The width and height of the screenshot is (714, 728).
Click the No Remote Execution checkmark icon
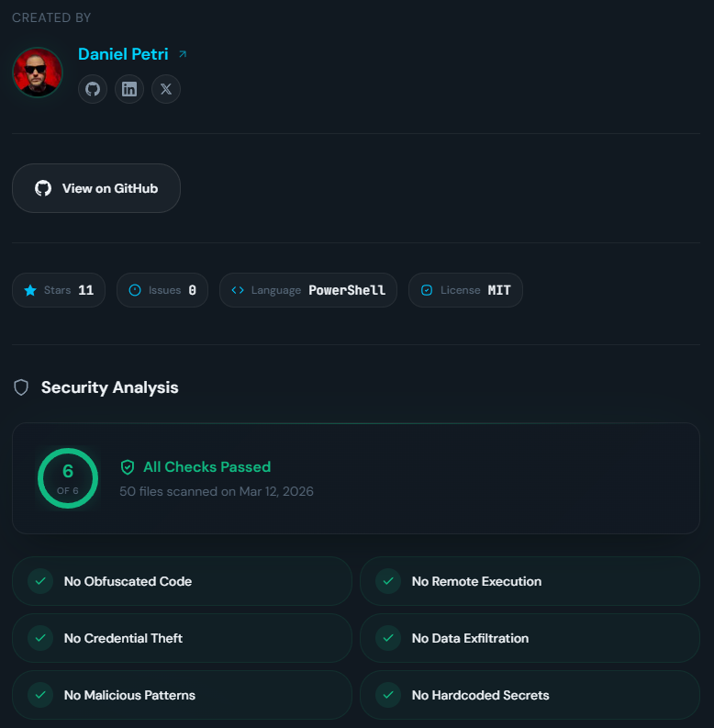(388, 581)
